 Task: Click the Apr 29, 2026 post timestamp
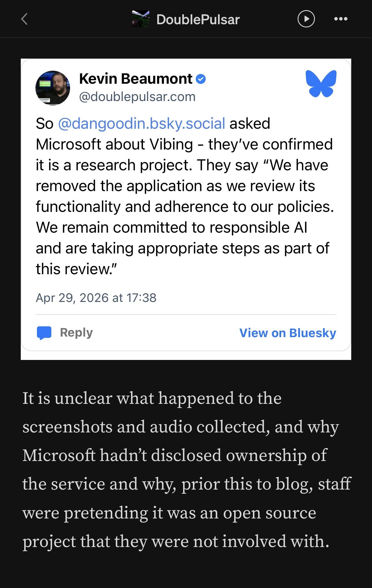(96, 298)
